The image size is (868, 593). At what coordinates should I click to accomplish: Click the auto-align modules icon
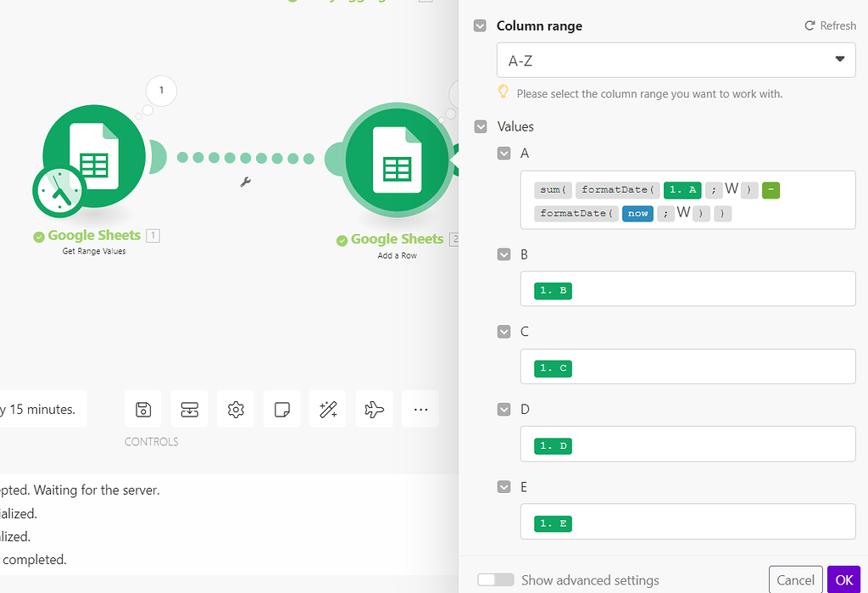(189, 409)
